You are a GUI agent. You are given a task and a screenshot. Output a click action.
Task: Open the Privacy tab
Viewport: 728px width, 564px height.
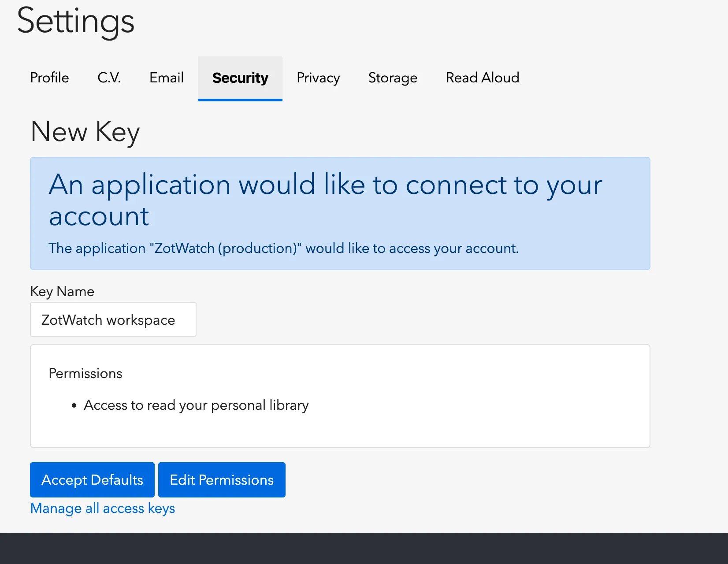[318, 78]
